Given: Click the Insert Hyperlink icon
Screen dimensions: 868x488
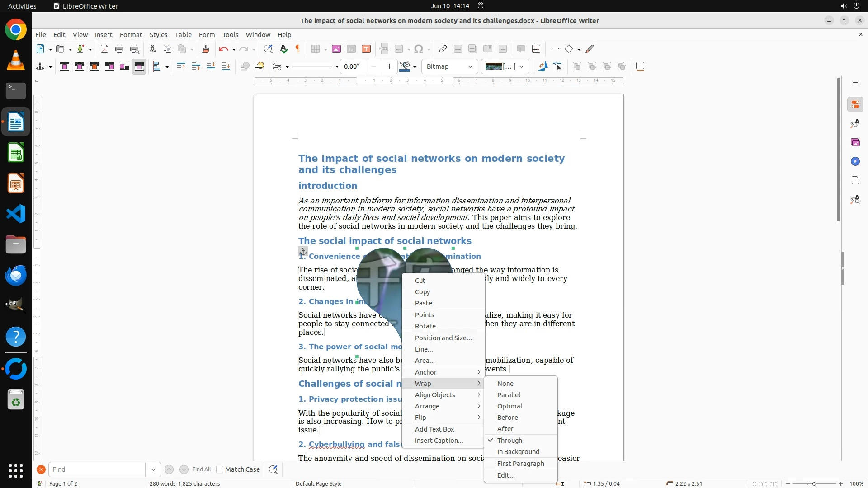Looking at the screenshot, I should [x=443, y=49].
